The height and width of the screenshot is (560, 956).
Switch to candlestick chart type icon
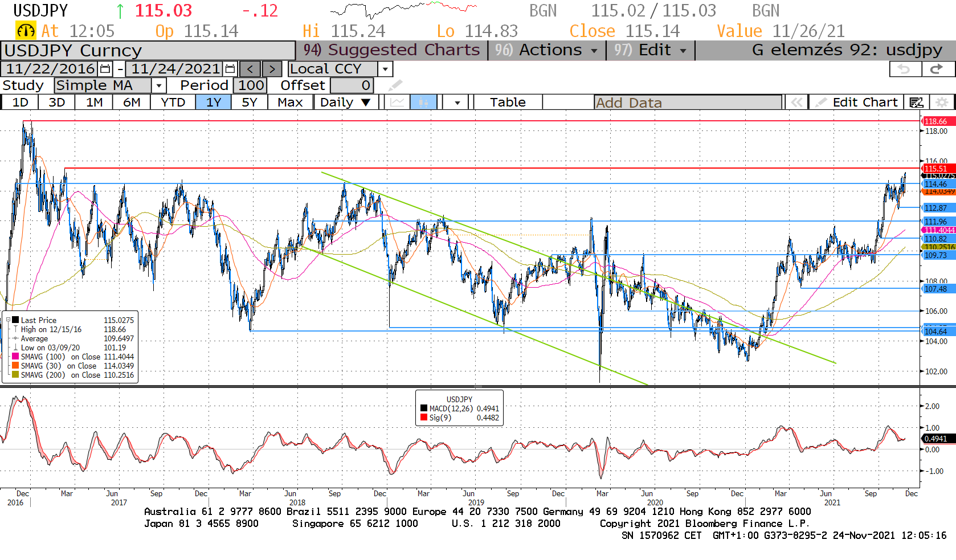(423, 103)
